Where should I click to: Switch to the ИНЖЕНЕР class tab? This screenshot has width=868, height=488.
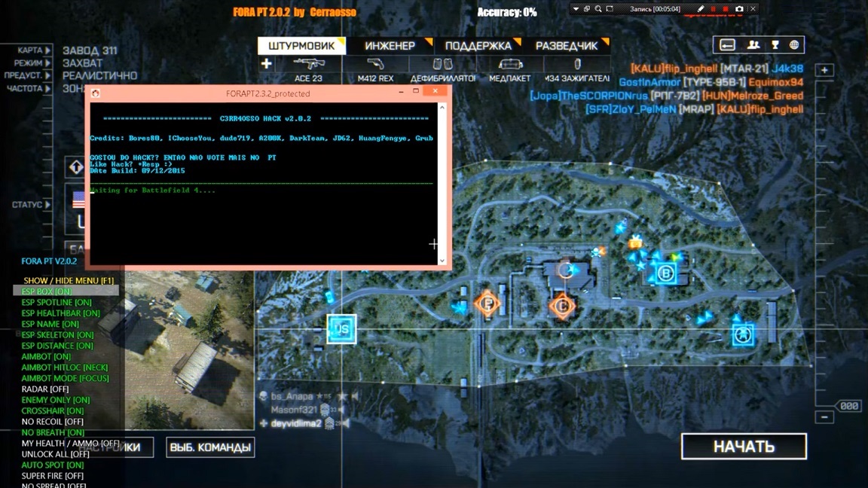(x=390, y=46)
